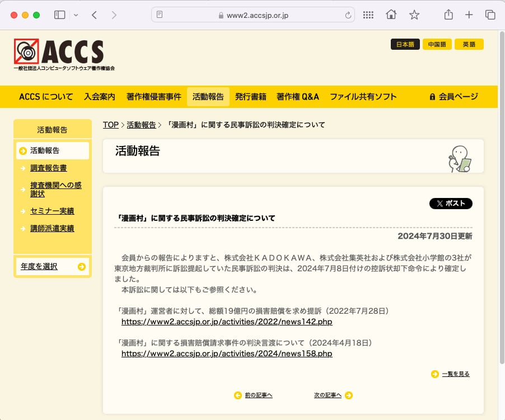Switch language to 中国語
This screenshot has width=505, height=420.
[x=437, y=45]
